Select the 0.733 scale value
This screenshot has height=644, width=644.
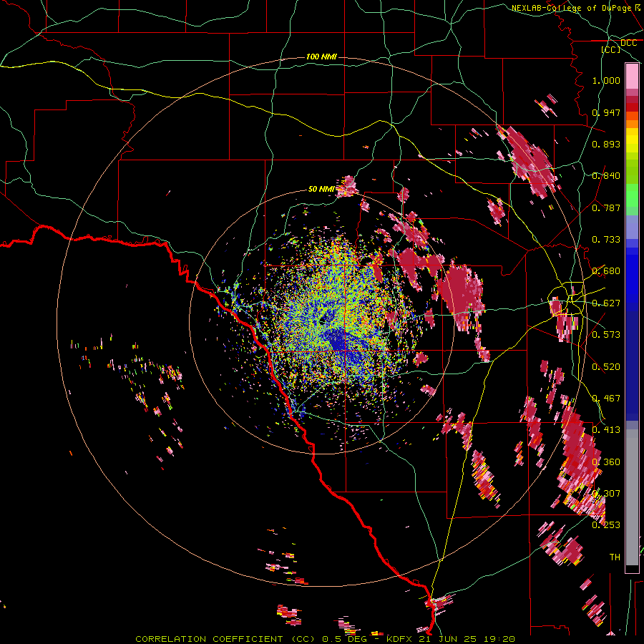tap(606, 240)
